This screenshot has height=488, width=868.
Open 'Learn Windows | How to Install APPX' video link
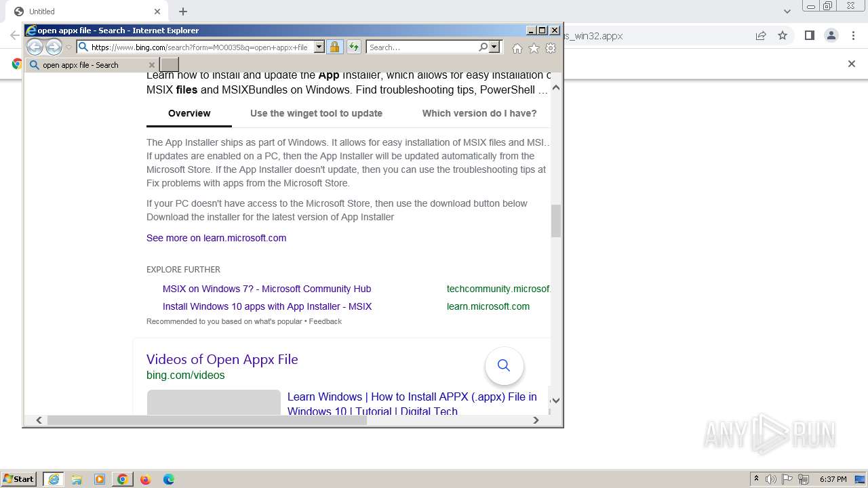412,403
